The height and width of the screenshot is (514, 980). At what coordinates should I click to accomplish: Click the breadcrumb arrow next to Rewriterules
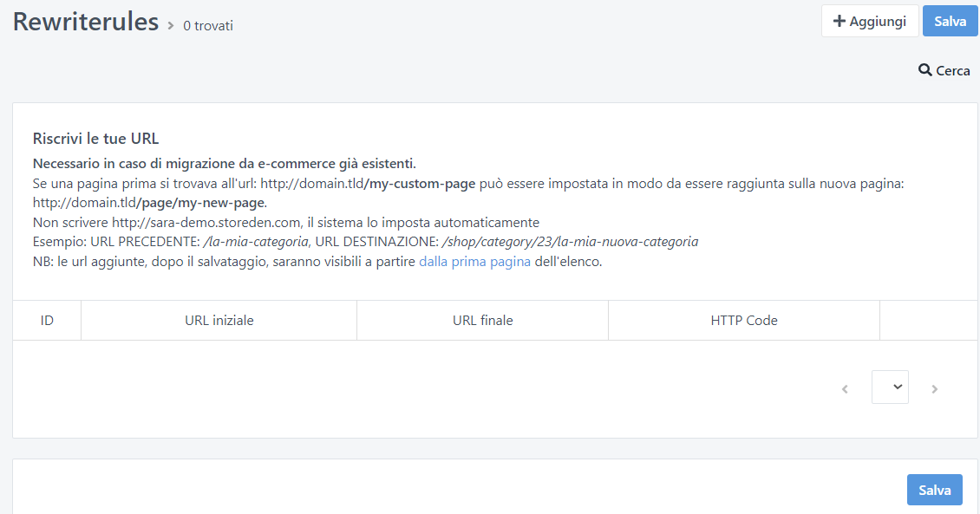(x=171, y=25)
